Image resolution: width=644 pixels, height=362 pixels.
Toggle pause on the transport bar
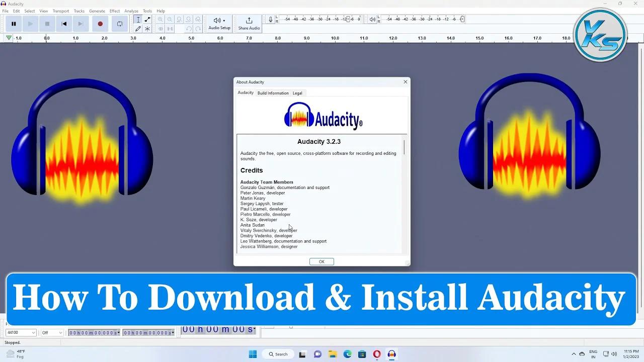[x=14, y=23]
